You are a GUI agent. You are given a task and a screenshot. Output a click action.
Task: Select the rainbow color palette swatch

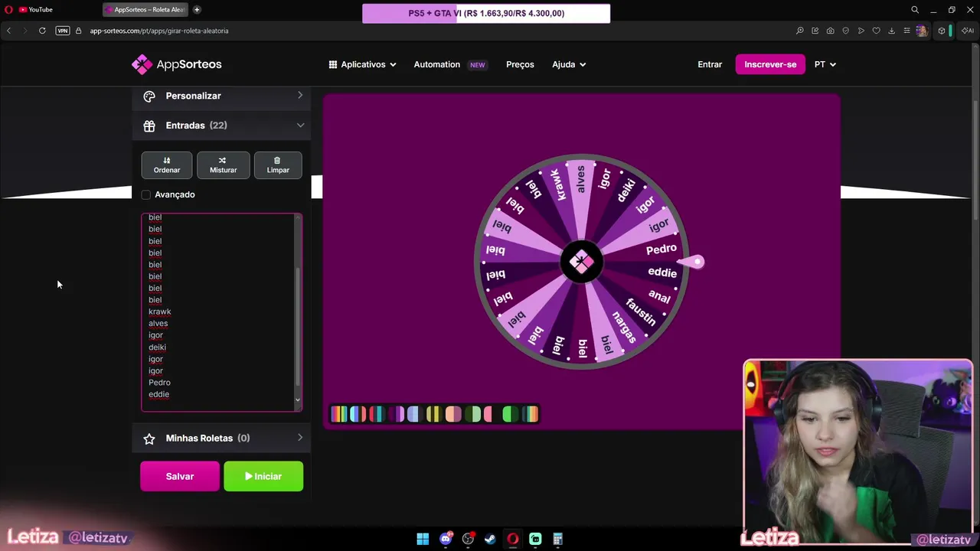coord(339,414)
